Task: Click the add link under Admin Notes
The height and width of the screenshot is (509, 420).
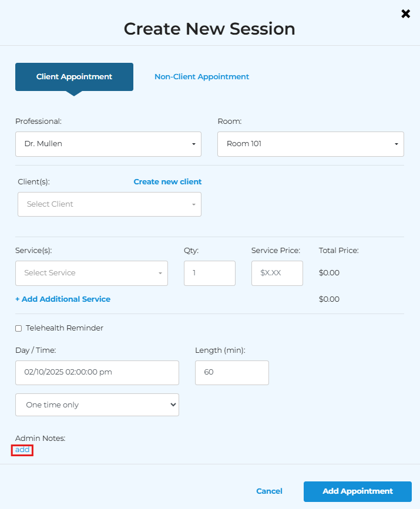Action: click(x=22, y=450)
